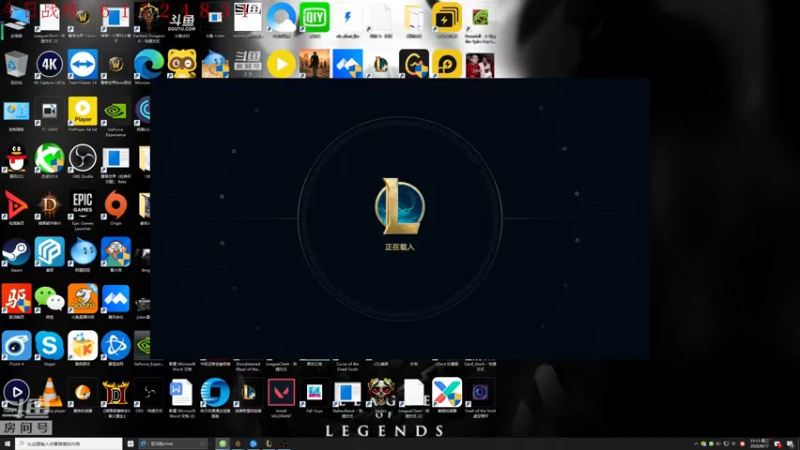Open the yellow round play-button app icon
Viewport: 800px width, 450px height.
pyautogui.click(x=281, y=64)
